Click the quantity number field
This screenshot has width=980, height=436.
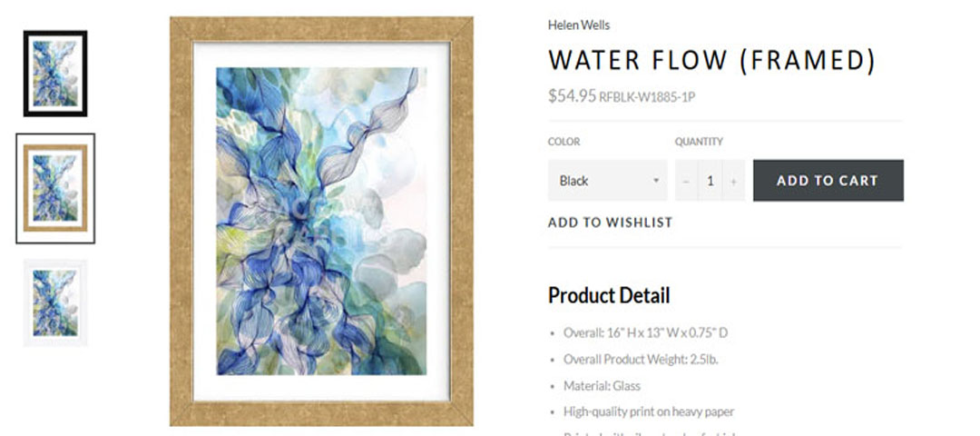pyautogui.click(x=710, y=181)
